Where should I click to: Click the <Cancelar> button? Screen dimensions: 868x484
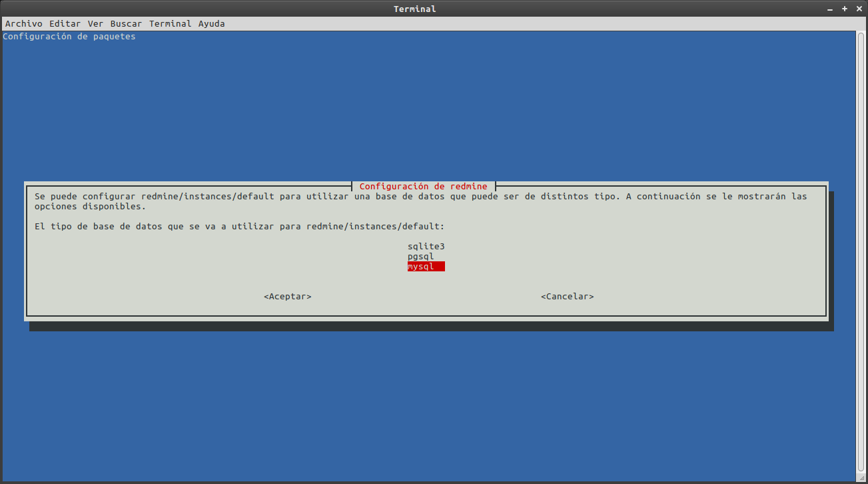point(568,296)
